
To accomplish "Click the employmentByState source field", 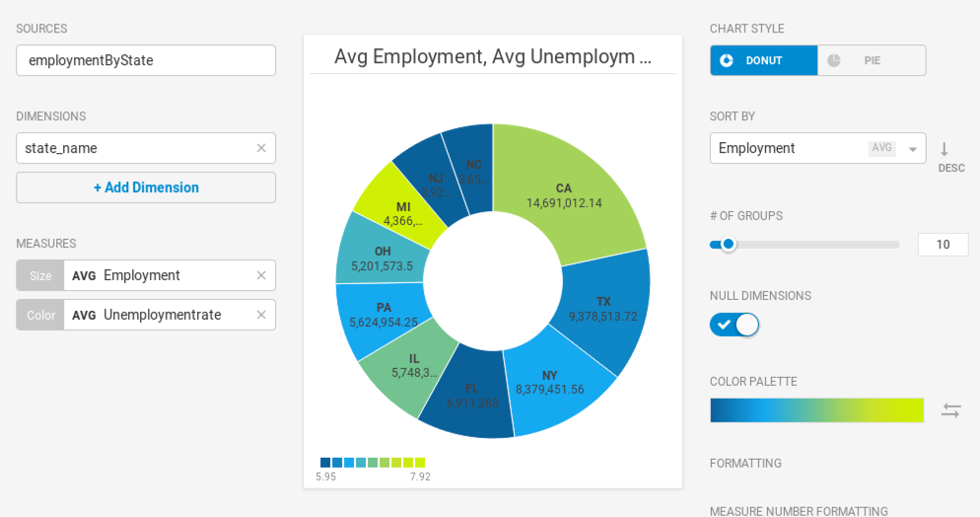I will tap(146, 60).
